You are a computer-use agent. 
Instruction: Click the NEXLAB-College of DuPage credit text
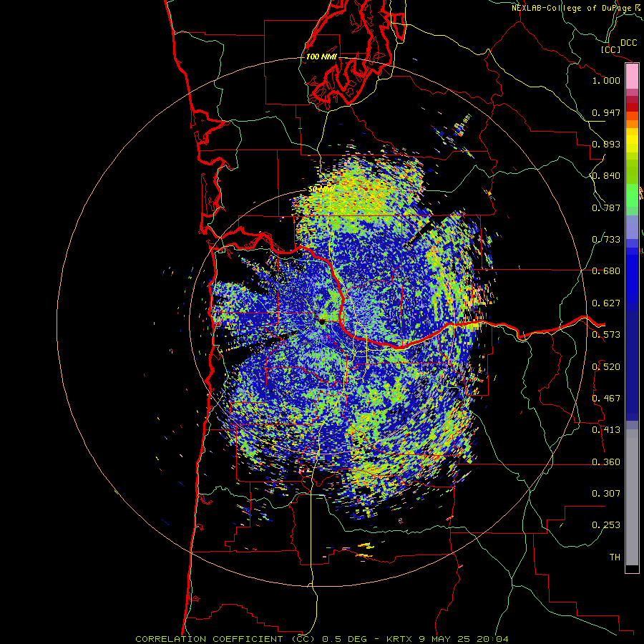(572, 8)
